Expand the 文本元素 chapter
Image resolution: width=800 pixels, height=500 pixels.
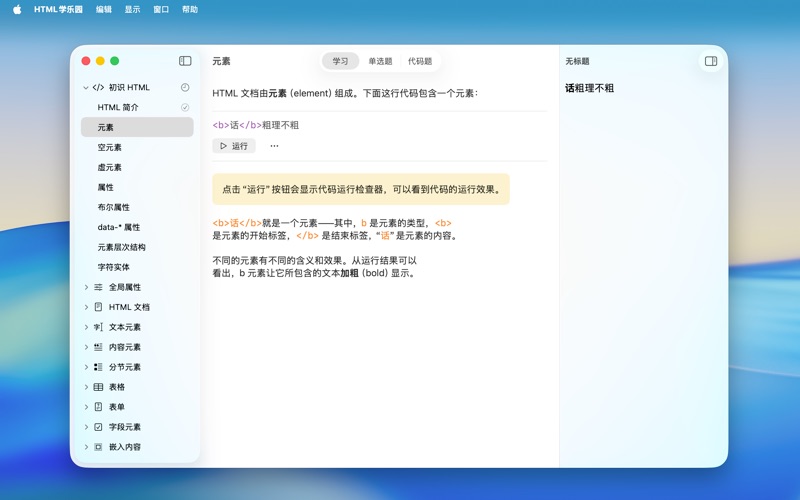coord(86,327)
